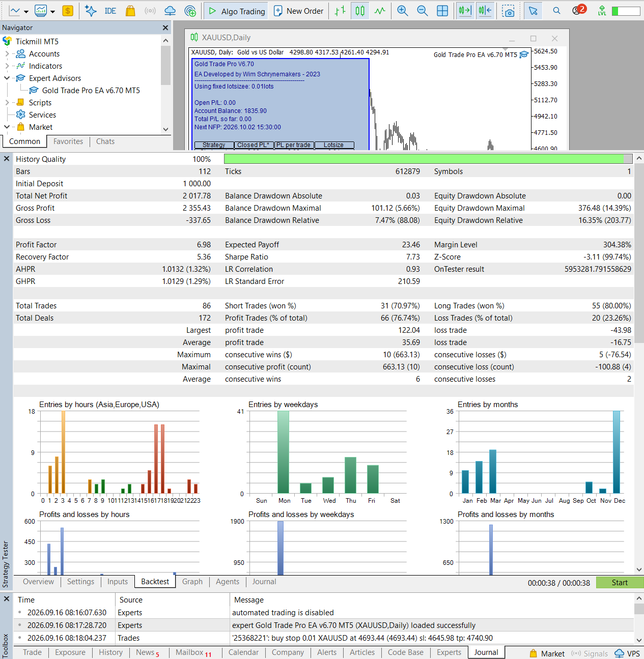
Task: Open the Calendar tab in Toolbox
Action: pyautogui.click(x=243, y=652)
